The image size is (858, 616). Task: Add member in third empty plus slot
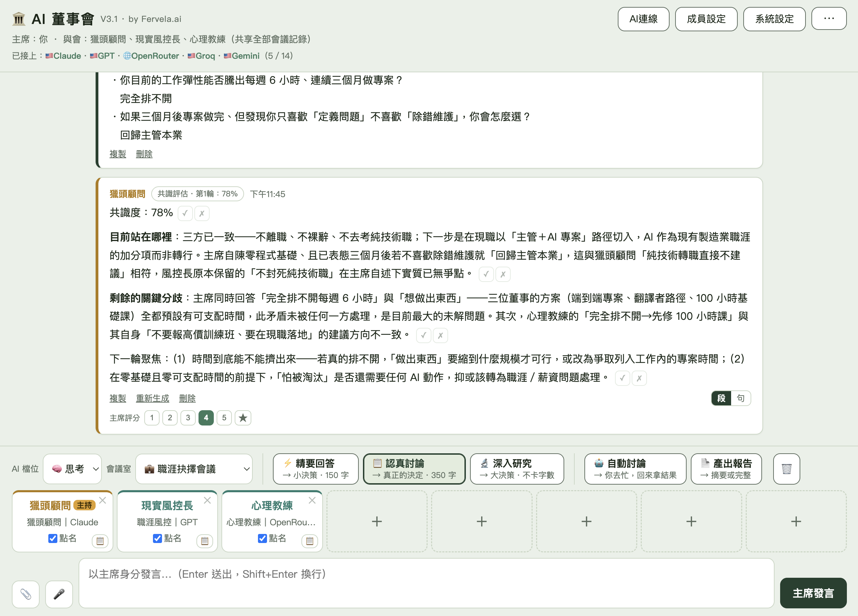click(586, 521)
